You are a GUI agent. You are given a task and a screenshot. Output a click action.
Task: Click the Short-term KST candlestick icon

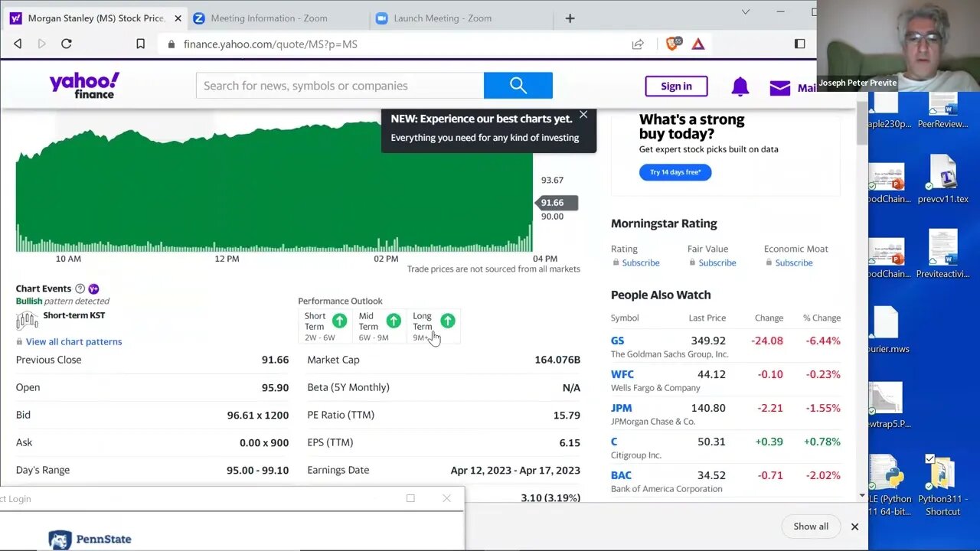point(27,320)
